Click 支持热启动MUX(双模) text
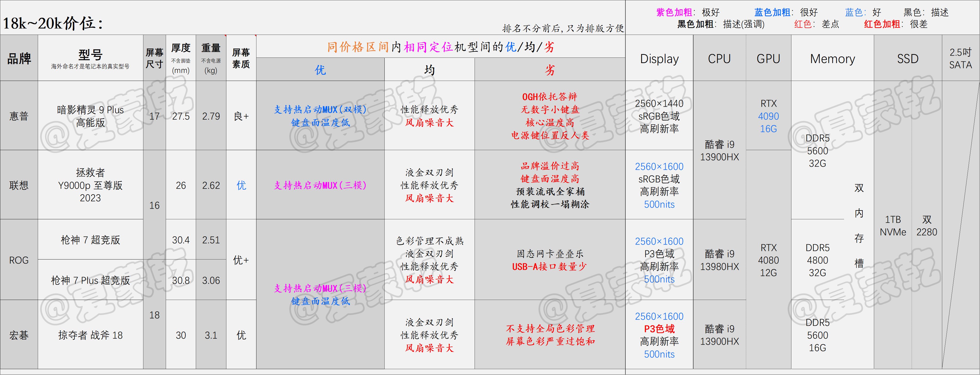Viewport: 980px width, 375px height. [x=320, y=110]
